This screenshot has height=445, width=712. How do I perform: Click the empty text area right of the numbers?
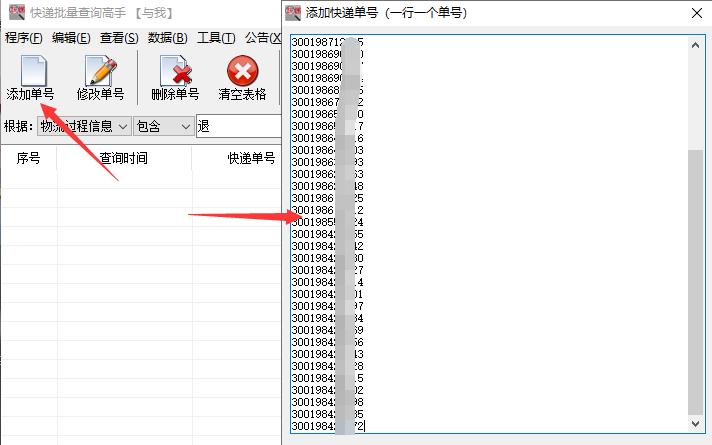(x=526, y=233)
